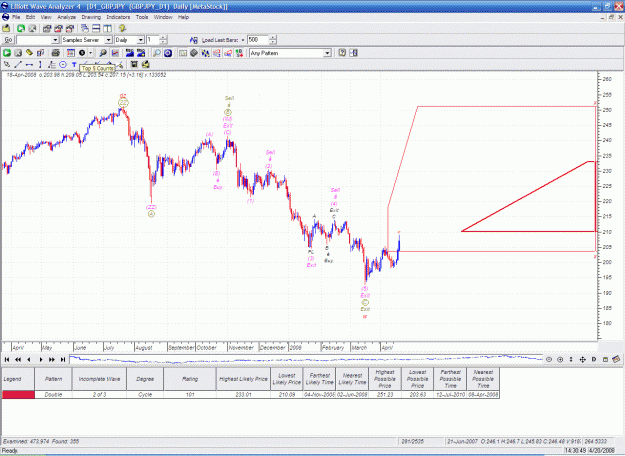Select the vertical line drawing tool

pos(40,65)
